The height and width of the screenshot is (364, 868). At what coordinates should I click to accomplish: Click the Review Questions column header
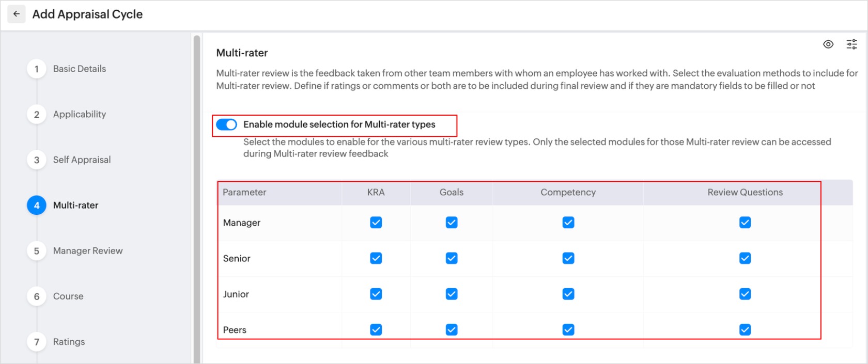click(745, 192)
